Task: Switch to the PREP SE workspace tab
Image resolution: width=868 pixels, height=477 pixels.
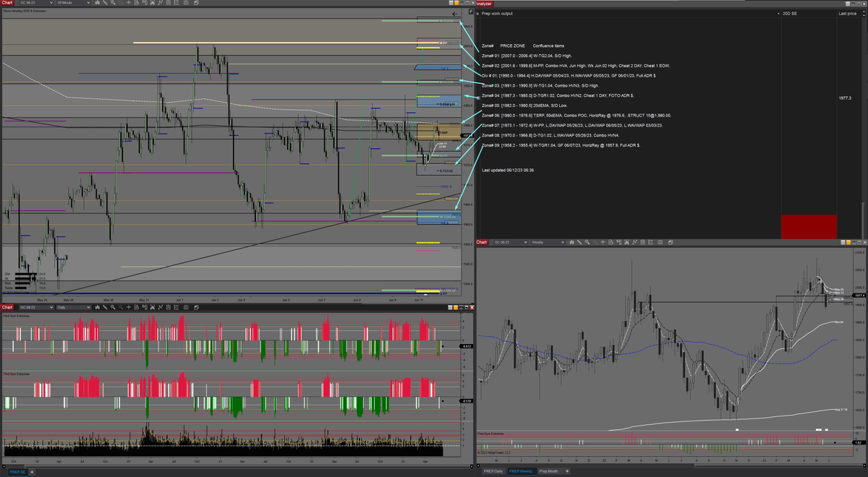Action: pyautogui.click(x=17, y=471)
